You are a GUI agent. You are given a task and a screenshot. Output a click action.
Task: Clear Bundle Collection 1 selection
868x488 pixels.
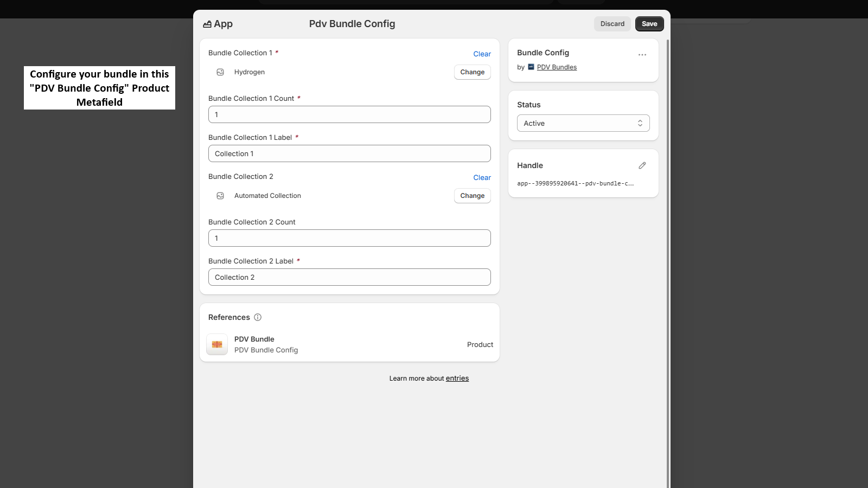(482, 54)
